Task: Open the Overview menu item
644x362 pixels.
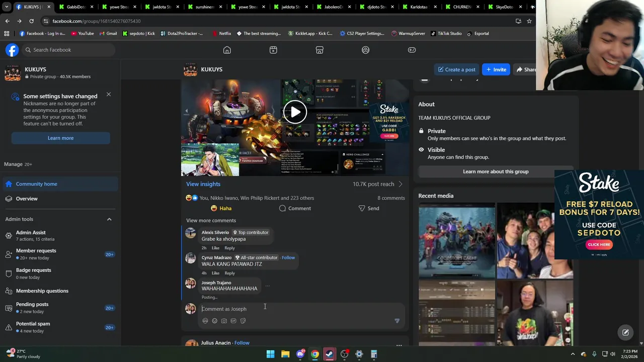Action: pos(60,199)
